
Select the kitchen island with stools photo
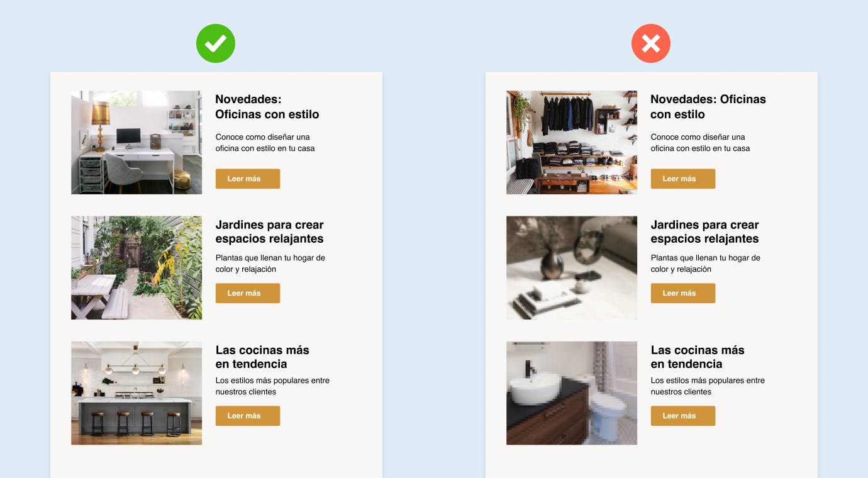point(136,393)
